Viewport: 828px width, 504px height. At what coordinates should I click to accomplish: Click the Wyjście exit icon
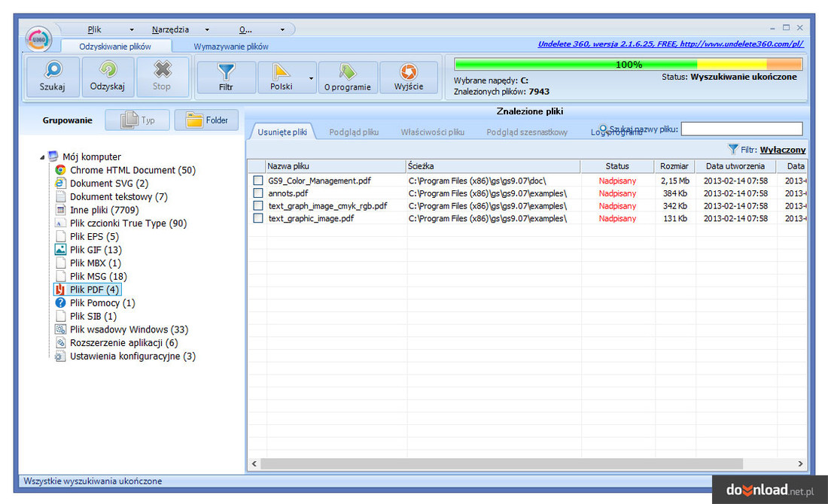[409, 71]
